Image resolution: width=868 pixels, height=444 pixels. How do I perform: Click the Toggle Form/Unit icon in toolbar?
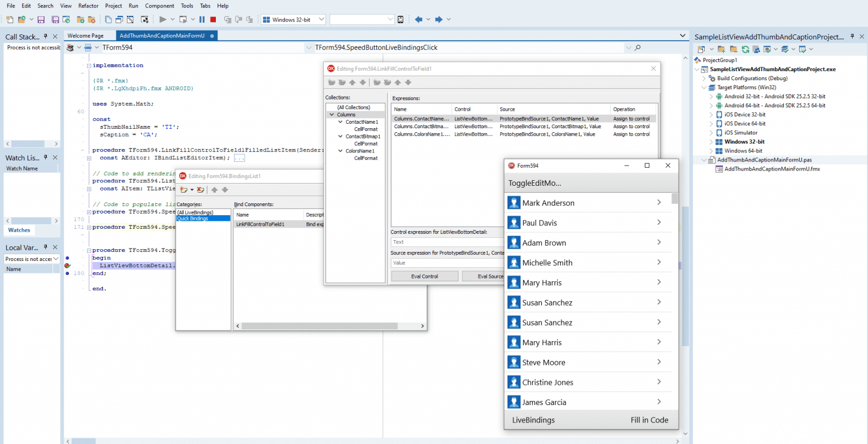[130, 19]
